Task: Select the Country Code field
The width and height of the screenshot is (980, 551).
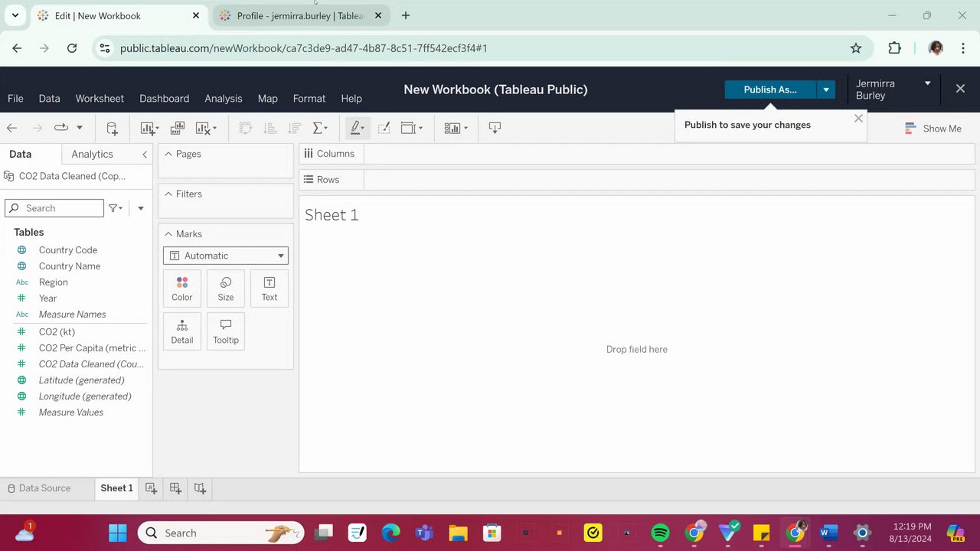Action: [68, 250]
